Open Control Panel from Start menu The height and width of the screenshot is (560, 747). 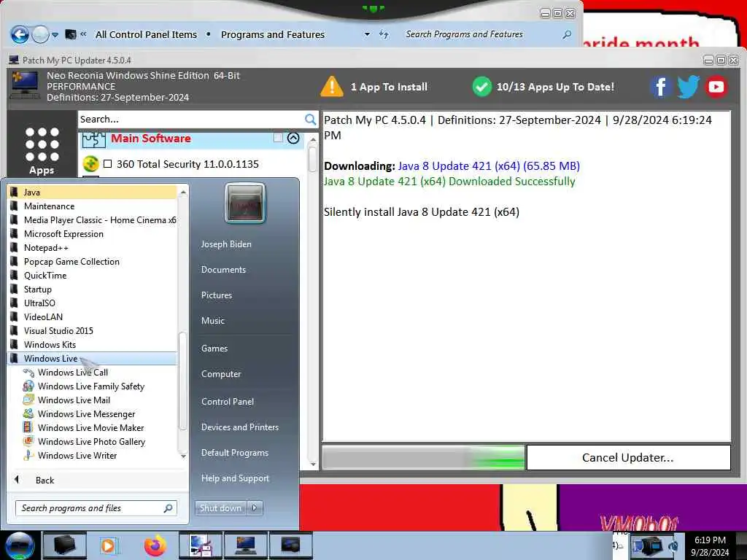(228, 402)
